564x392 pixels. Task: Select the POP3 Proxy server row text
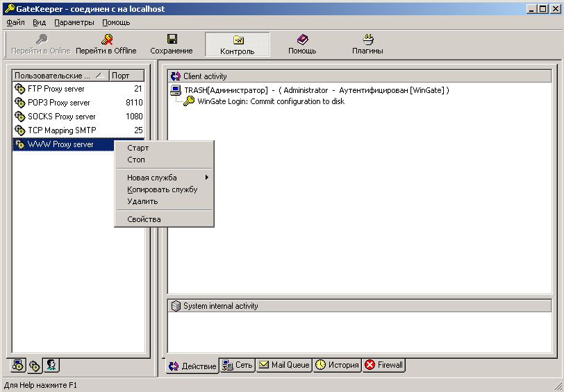click(59, 103)
